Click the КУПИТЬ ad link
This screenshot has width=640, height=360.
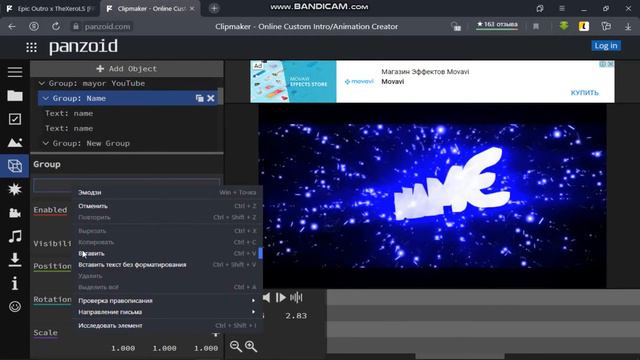click(x=584, y=93)
